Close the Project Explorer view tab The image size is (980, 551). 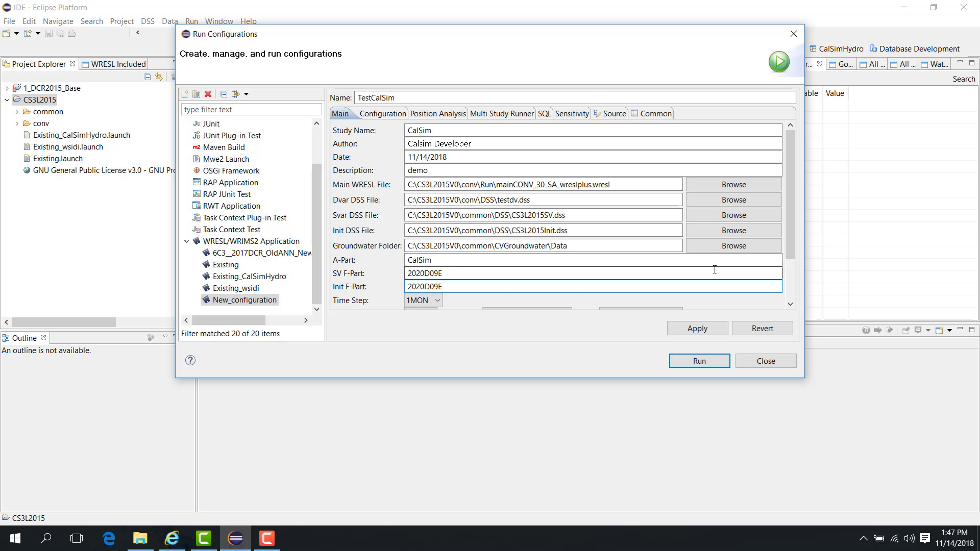tap(72, 64)
